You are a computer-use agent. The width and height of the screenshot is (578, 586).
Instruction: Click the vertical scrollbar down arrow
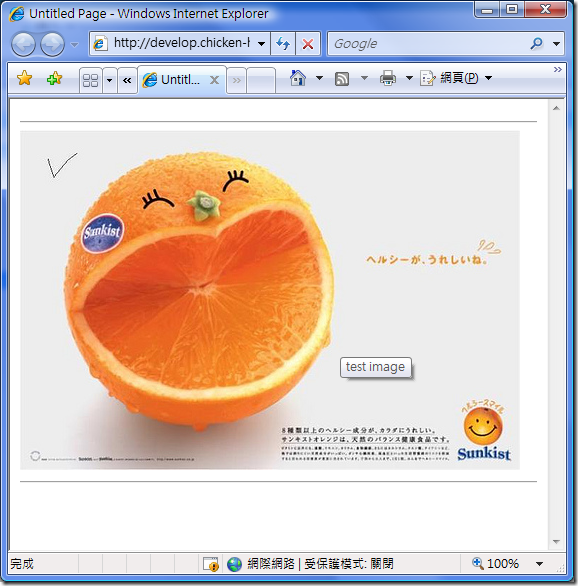click(556, 542)
